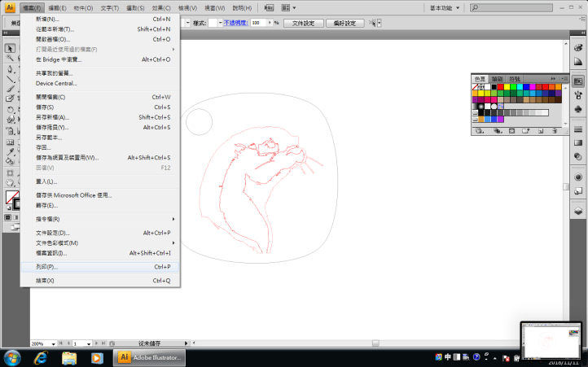Image resolution: width=588 pixels, height=367 pixels.
Task: Open Internet Explorer from the taskbar
Action: 41,356
